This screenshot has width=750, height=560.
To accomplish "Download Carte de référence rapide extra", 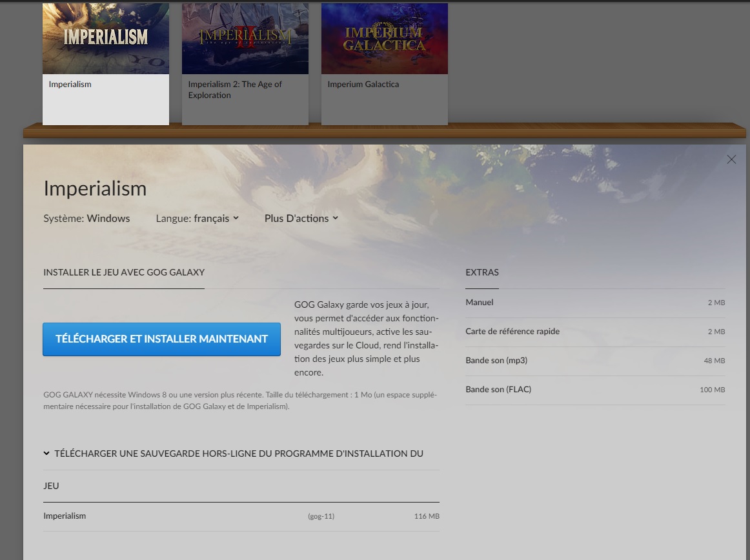I will tap(595, 332).
